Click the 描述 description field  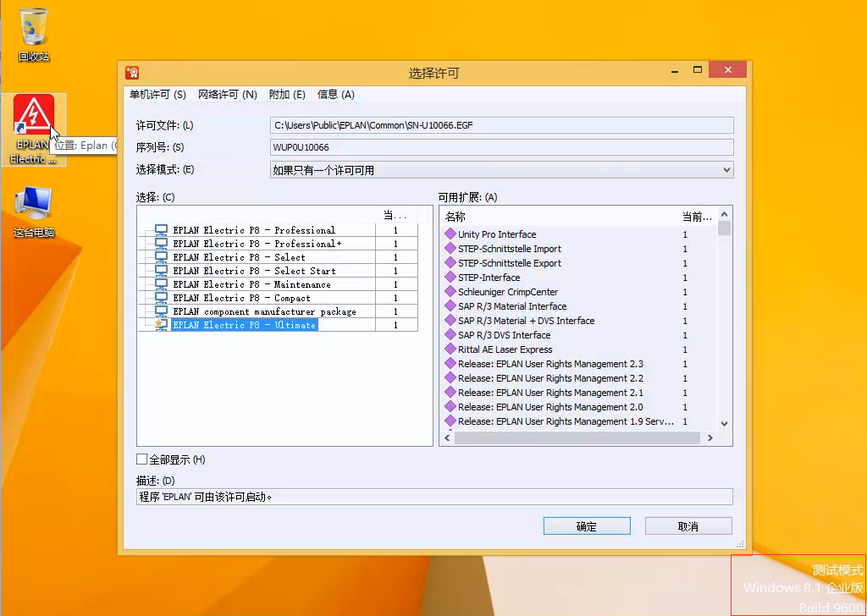pos(434,496)
